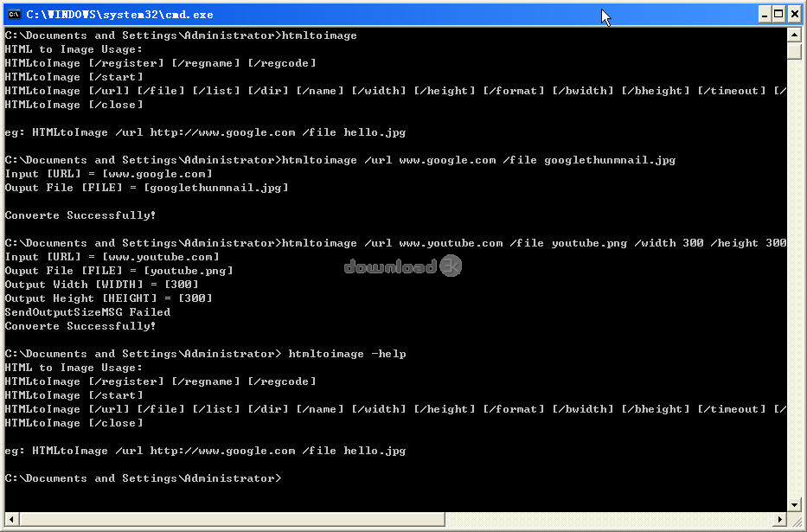Click the C:\WINDOWS\system32\cmd.exe title bar text
Screen dimensions: 807x532
(119, 14)
